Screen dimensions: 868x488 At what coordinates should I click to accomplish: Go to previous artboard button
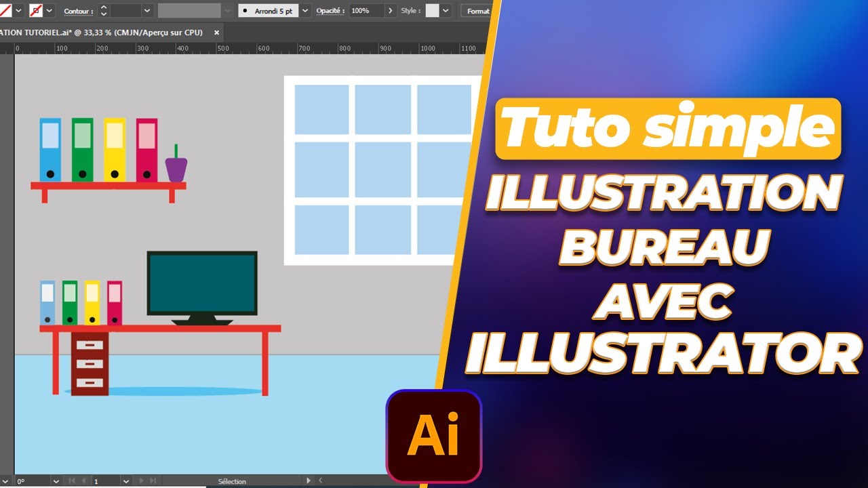click(x=84, y=481)
